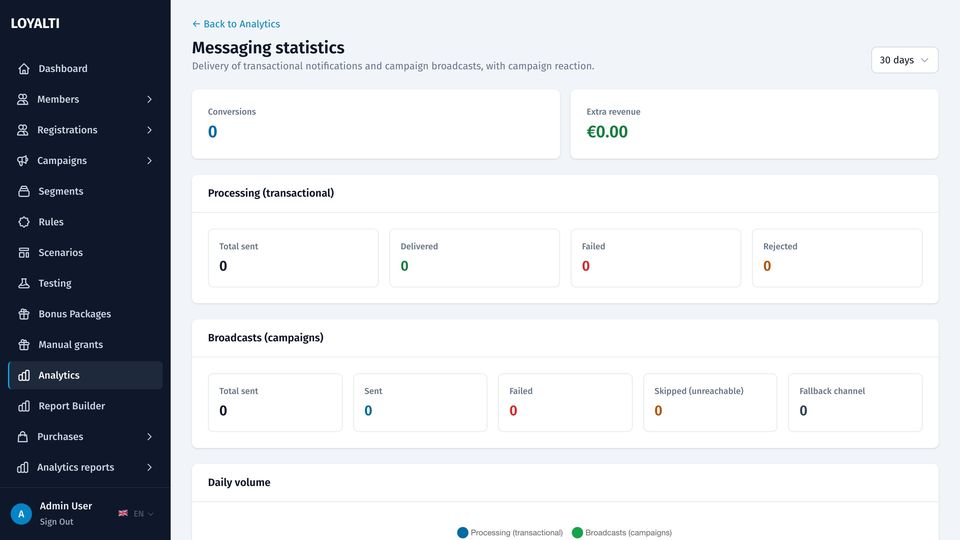Viewport: 960px width, 540px height.
Task: Click the Extra revenue stat card
Action: [x=754, y=124]
